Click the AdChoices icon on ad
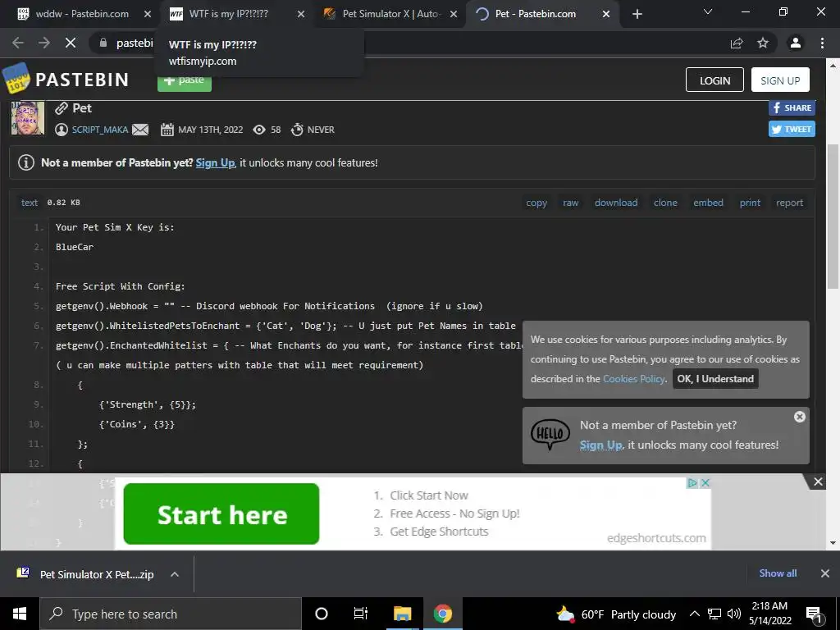The width and height of the screenshot is (840, 630). [692, 482]
